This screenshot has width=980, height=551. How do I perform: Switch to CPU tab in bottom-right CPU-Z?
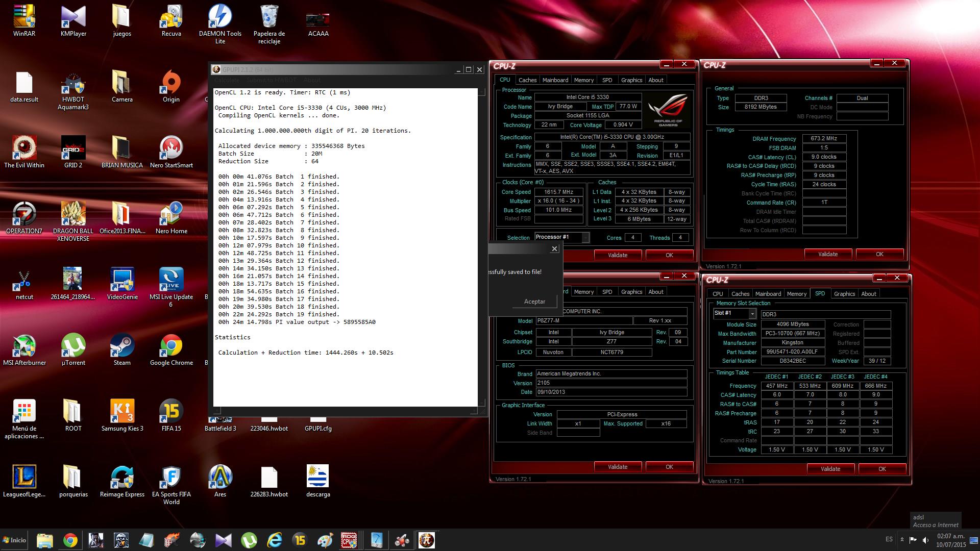click(x=718, y=294)
